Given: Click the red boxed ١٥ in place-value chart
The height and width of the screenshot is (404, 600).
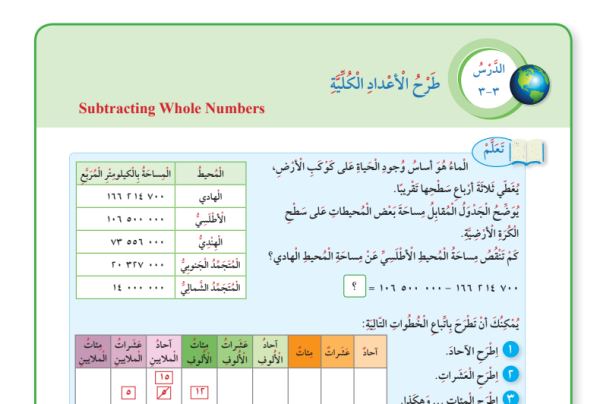Looking at the screenshot, I should pos(164,377).
